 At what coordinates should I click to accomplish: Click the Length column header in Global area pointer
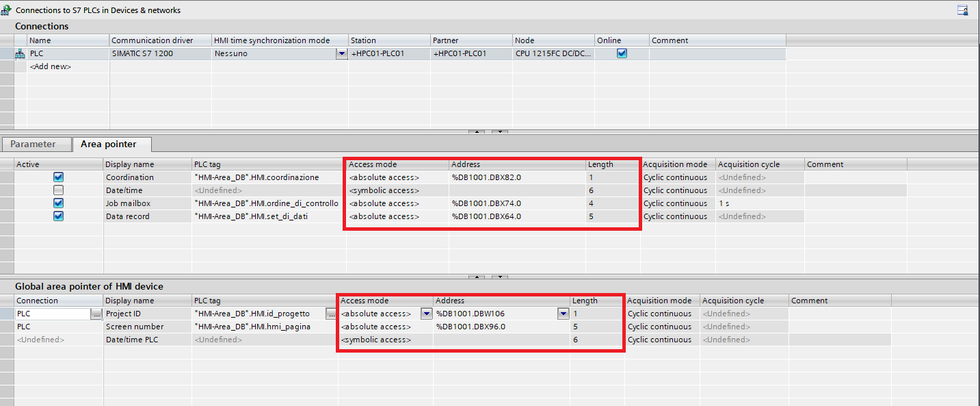(598, 301)
